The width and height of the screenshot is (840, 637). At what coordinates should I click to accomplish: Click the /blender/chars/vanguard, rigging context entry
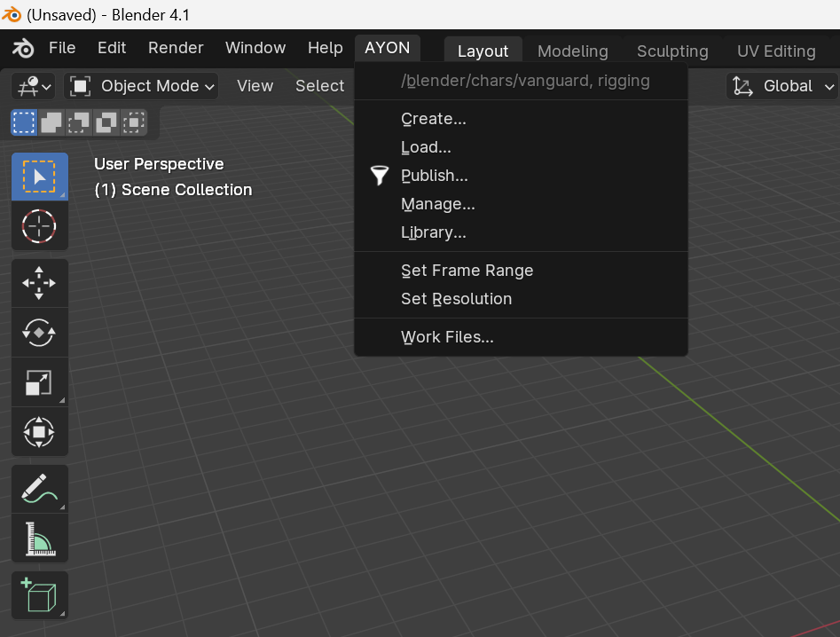tap(521, 81)
